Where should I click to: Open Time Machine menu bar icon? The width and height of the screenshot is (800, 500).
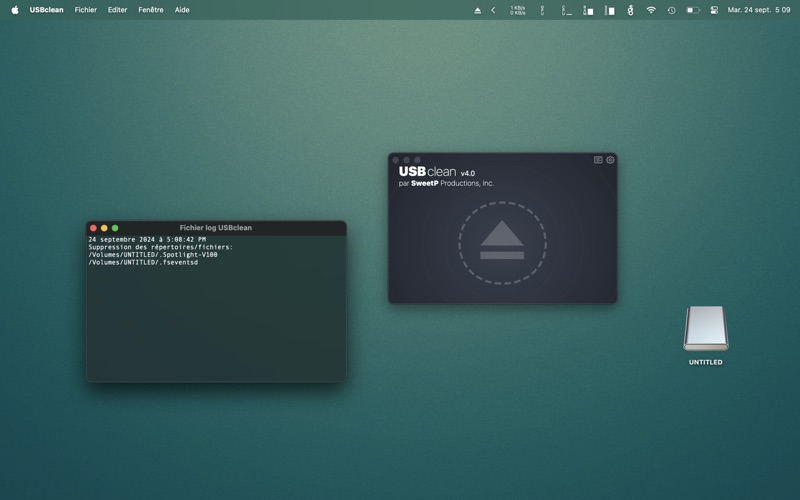pos(671,10)
